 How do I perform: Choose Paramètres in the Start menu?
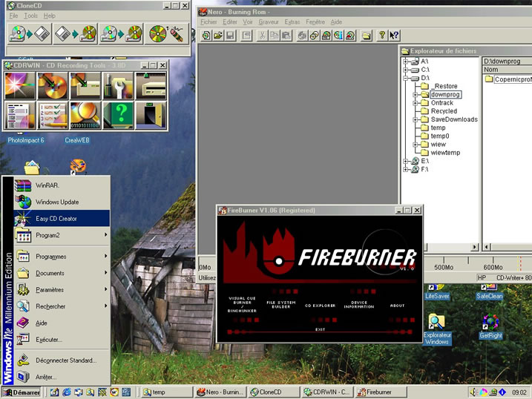tap(62, 290)
